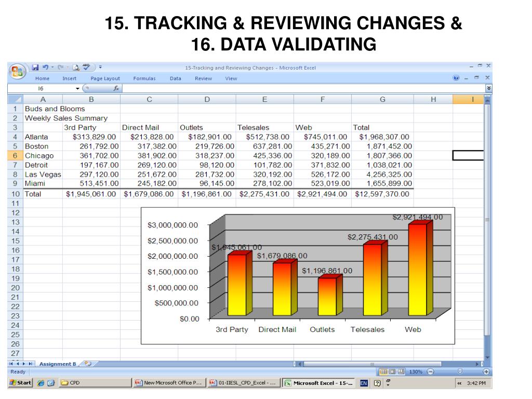Select column G header
This screenshot has width=532, height=399.
pyautogui.click(x=382, y=99)
